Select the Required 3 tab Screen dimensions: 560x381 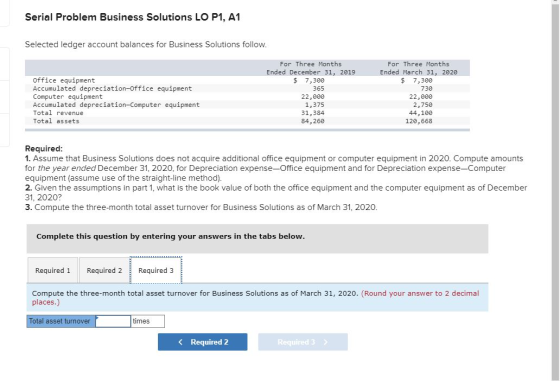156,270
